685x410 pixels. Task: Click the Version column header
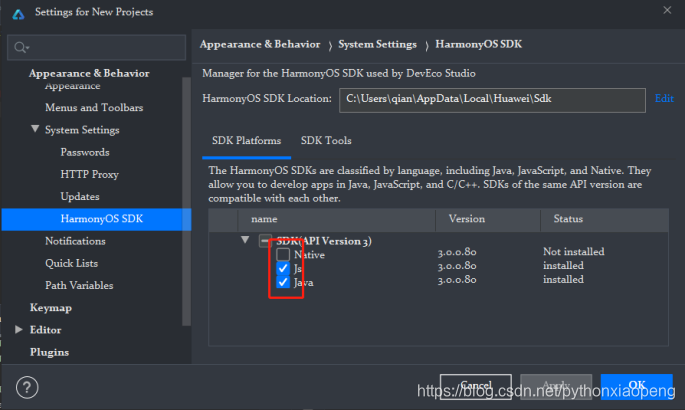[x=488, y=220]
